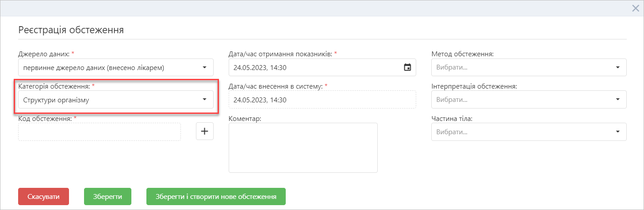This screenshot has width=644, height=210.
Task: Open calendar picker for indicators date
Action: click(407, 67)
